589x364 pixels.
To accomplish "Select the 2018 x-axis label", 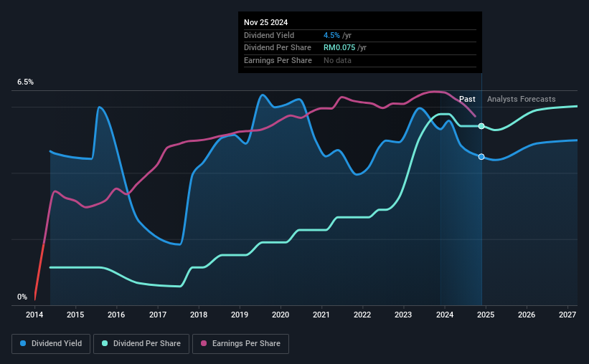I will [x=198, y=315].
